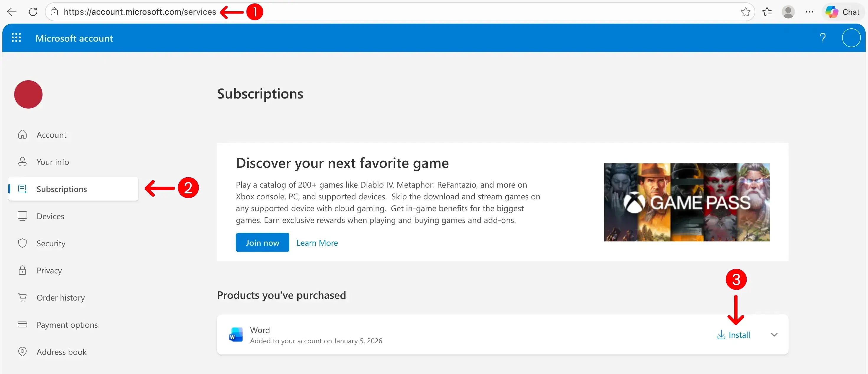Click the Game Pass promotional image
868x374 pixels.
pos(687,202)
